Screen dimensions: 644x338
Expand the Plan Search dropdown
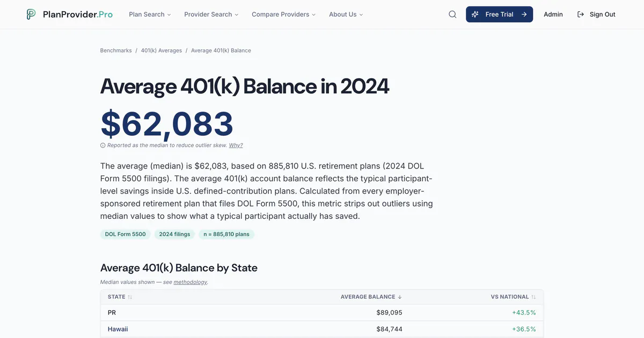pos(150,14)
